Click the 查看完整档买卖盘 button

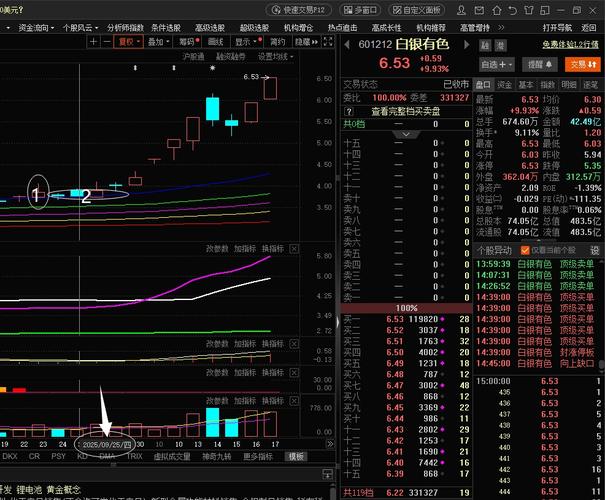coord(410,111)
